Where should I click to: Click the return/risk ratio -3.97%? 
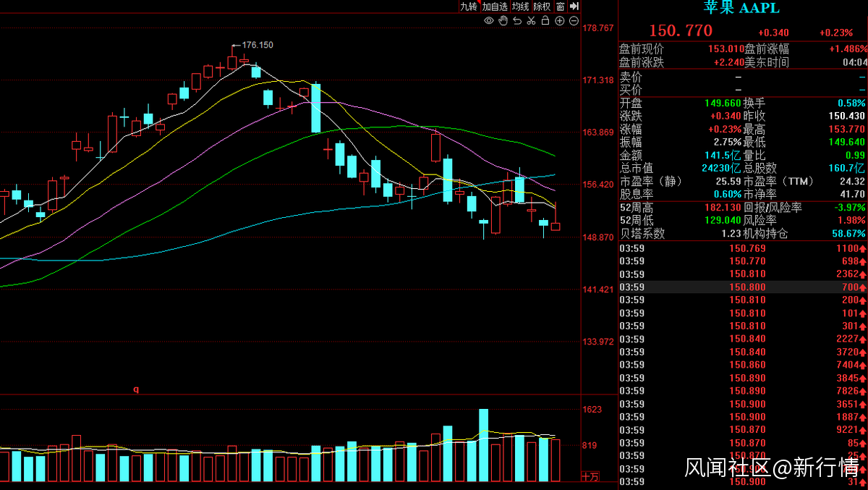tap(849, 208)
